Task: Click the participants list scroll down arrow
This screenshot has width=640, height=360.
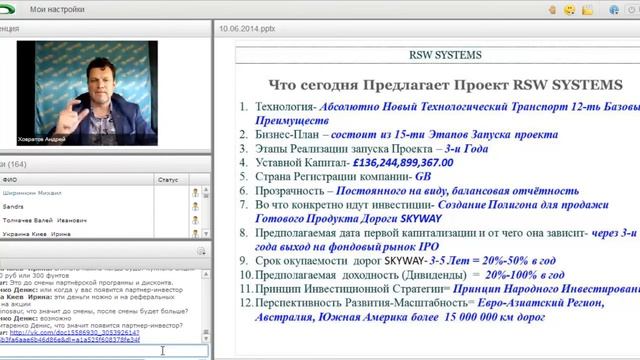Action: pos(206,234)
